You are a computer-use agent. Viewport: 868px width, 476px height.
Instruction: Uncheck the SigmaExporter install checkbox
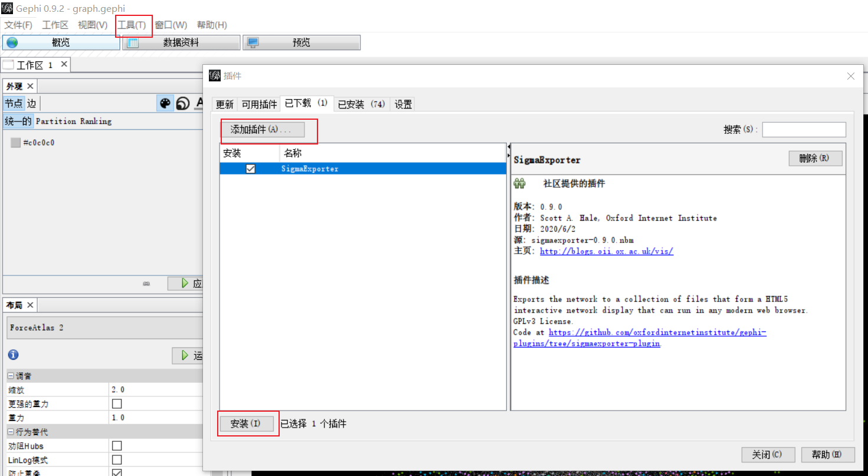[x=251, y=169]
